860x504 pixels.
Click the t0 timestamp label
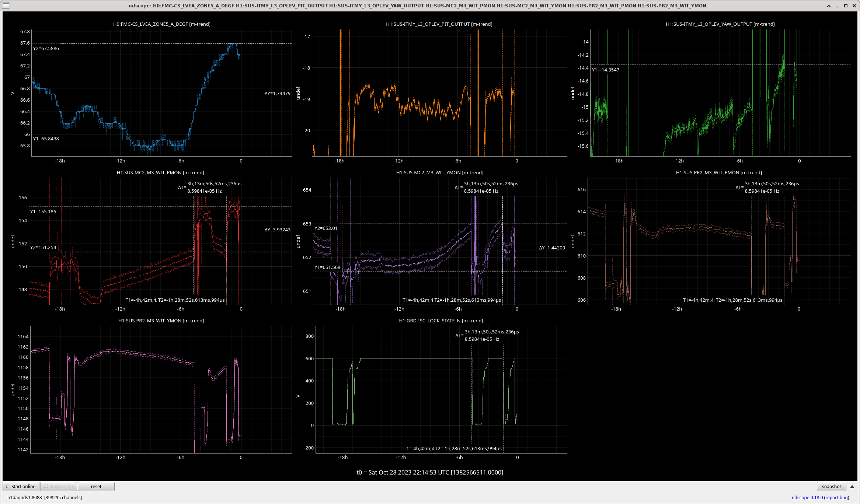[430, 472]
